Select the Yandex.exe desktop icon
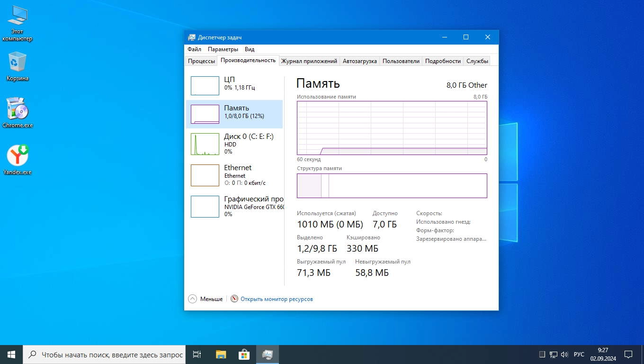644x364 pixels. point(18,160)
